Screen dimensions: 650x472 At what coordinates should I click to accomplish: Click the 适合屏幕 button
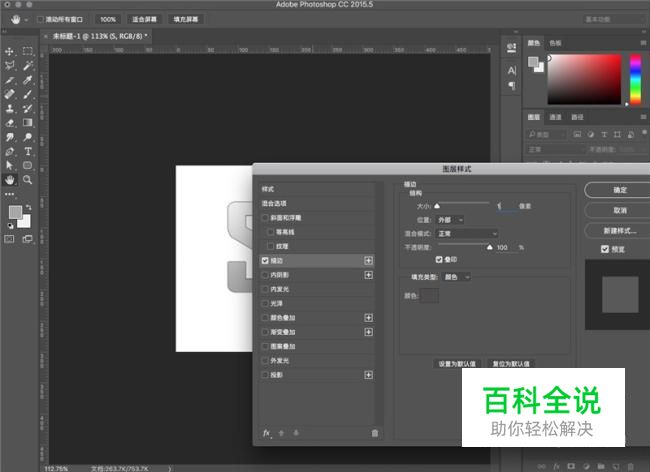pyautogui.click(x=144, y=19)
